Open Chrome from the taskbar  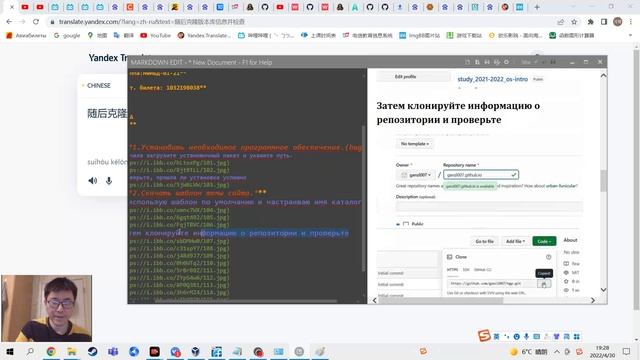click(x=51, y=351)
